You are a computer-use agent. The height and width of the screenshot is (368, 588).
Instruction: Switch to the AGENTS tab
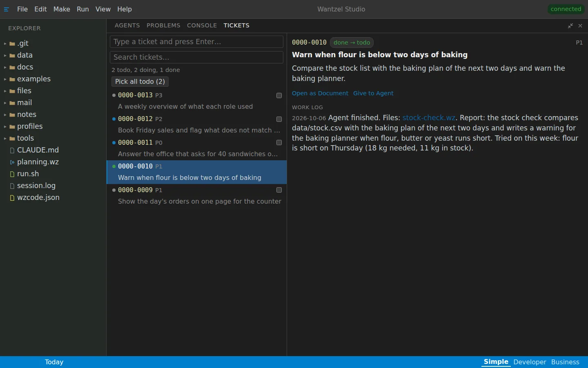[127, 25]
